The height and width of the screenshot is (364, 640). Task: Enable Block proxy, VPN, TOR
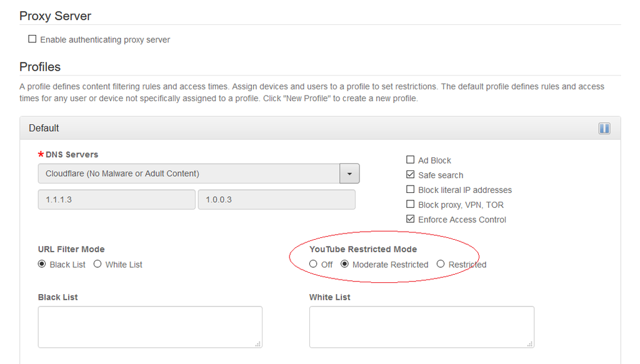411,205
